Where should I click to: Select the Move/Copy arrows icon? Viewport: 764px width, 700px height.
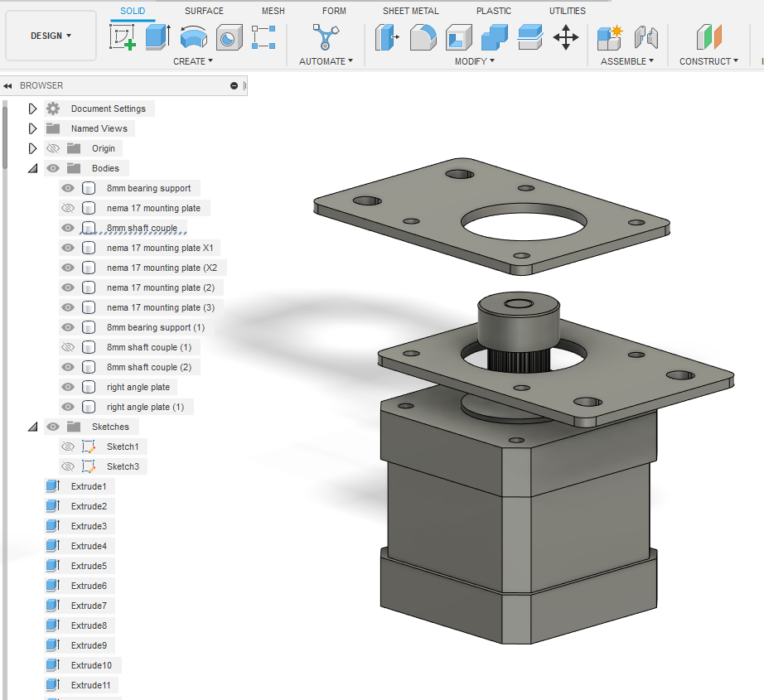click(566, 37)
